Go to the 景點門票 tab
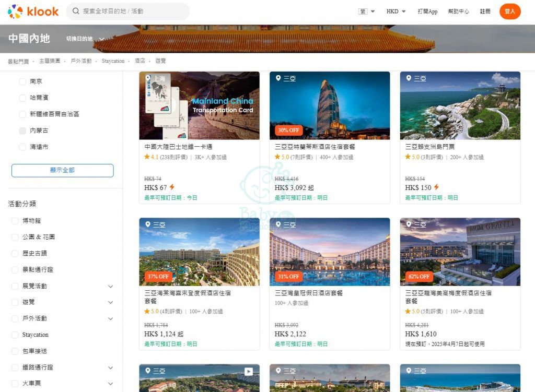The image size is (535, 392). [x=18, y=61]
